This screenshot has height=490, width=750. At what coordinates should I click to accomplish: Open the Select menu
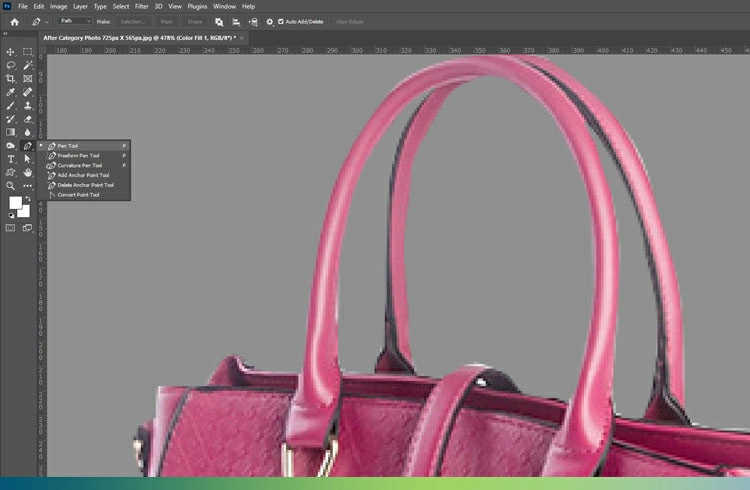click(121, 7)
